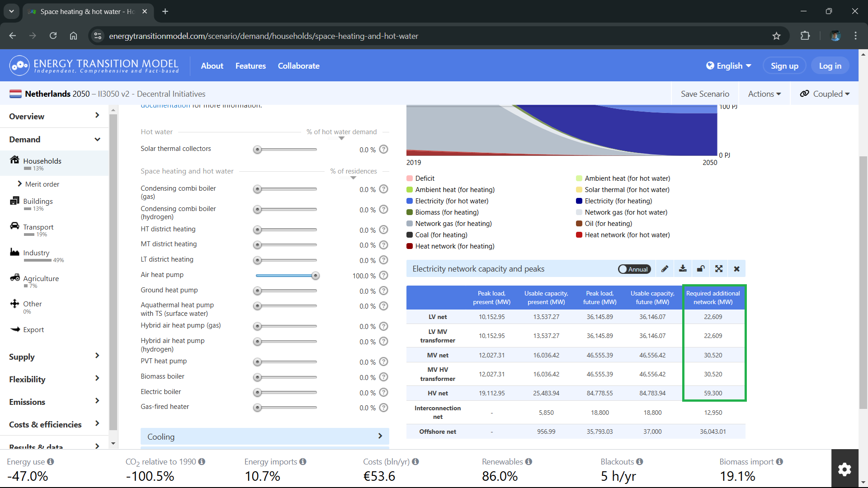The width and height of the screenshot is (868, 488).
Task: Show info for Blackouts indicator
Action: pos(640,461)
